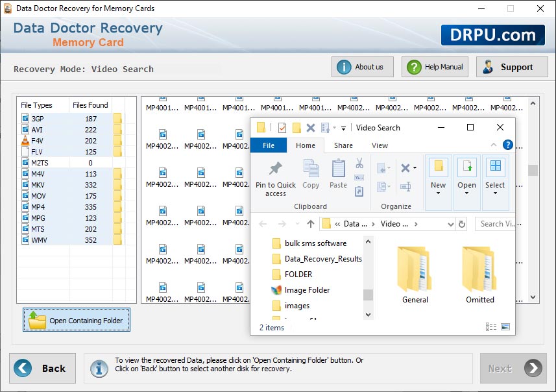Click the Data breadcrumb in address bar
The width and height of the screenshot is (556, 392).
[x=356, y=224]
